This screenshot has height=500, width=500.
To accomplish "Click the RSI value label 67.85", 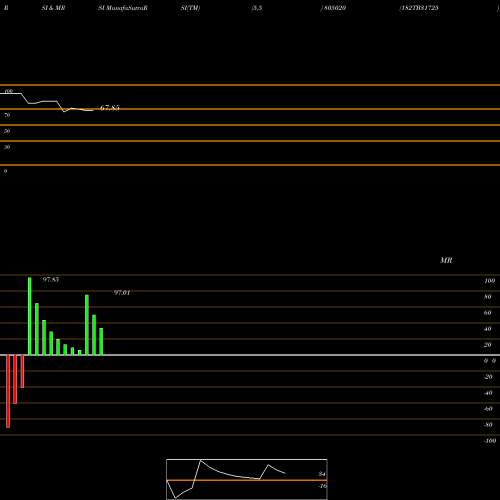I will [x=110, y=108].
